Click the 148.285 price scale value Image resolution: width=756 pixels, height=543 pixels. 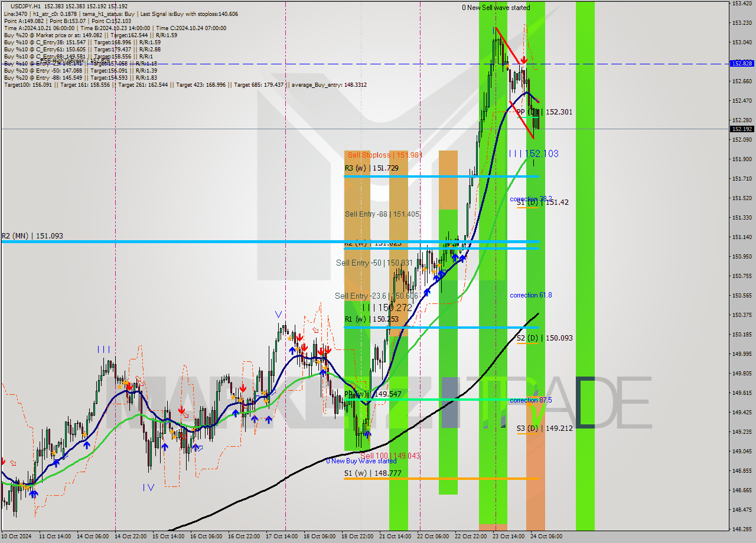pos(742,529)
